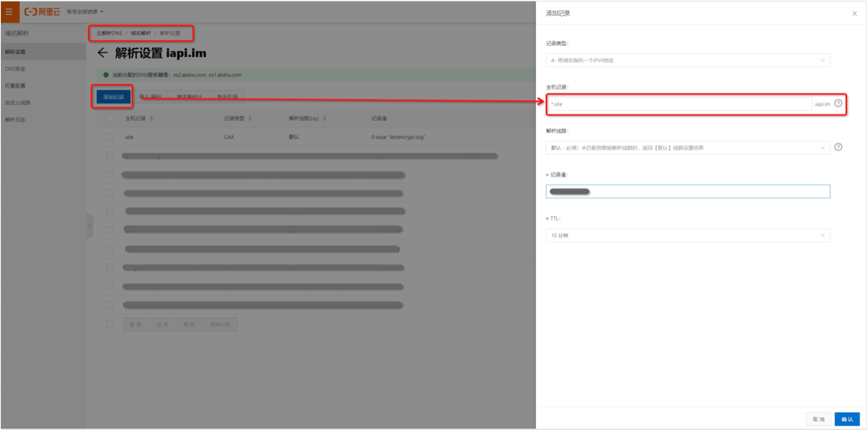Tick the checkbox beside the 暂停 button
The height and width of the screenshot is (430, 868).
click(109, 325)
